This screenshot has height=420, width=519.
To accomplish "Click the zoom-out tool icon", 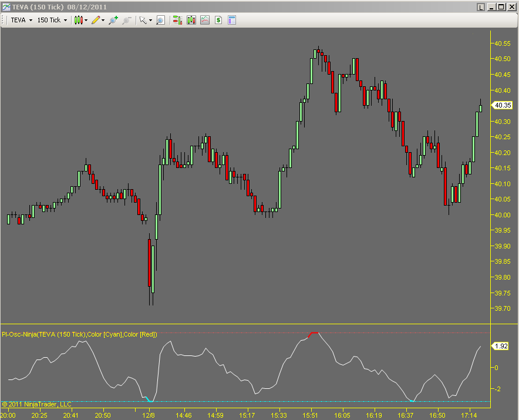I will pyautogui.click(x=126, y=20).
